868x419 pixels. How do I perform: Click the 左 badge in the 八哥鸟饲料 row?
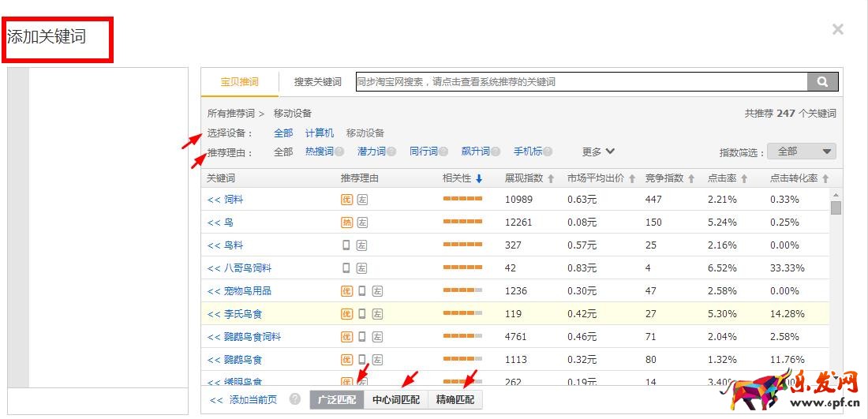pos(362,268)
